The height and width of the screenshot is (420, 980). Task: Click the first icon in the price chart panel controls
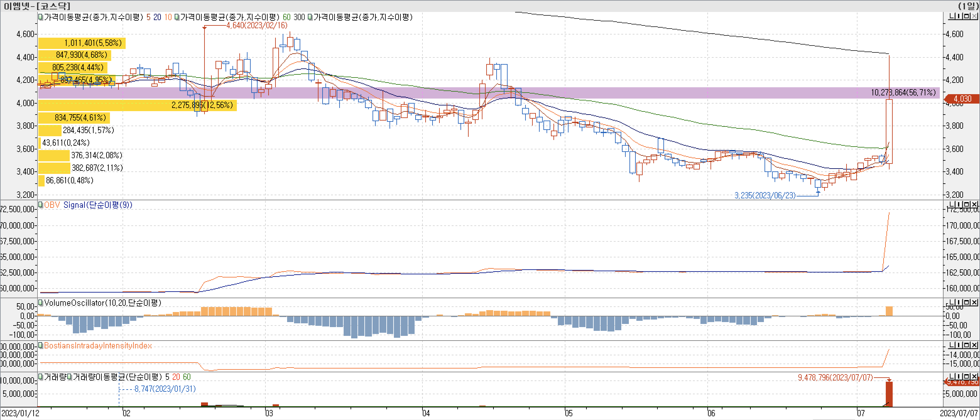(x=952, y=16)
